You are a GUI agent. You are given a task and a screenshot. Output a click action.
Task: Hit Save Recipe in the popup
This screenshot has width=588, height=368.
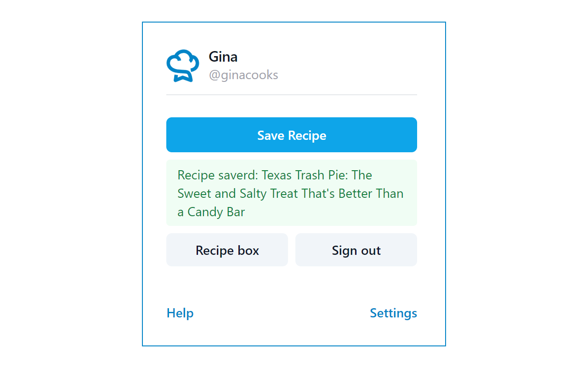pos(291,135)
